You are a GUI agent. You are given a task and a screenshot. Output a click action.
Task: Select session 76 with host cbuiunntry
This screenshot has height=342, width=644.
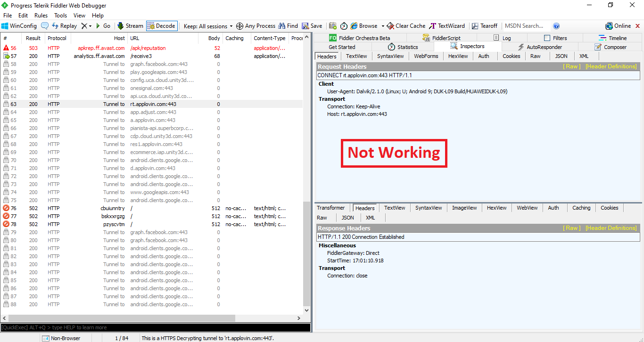(x=151, y=208)
